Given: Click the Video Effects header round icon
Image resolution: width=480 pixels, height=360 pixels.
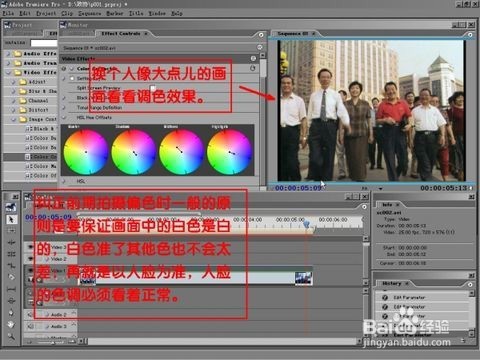Looking at the screenshot, I should (x=253, y=59).
